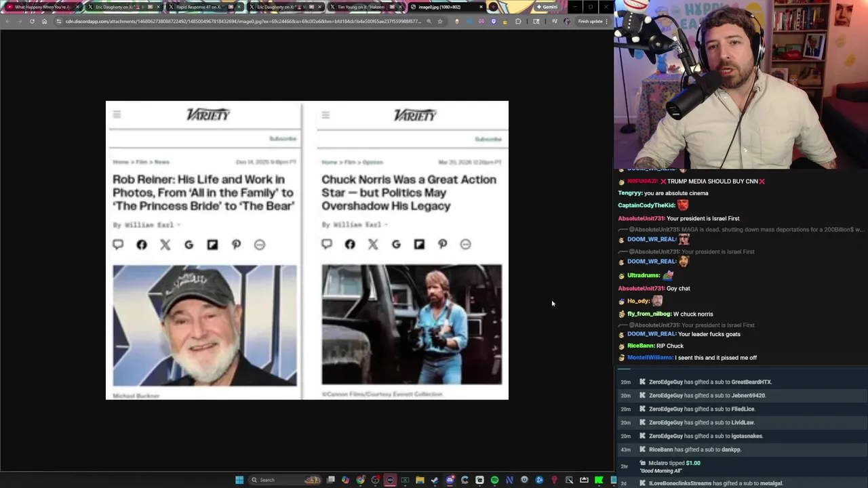The image size is (868, 488).
Task: Switch to first 'Eric Daugherty on X' tab
Action: (x=123, y=7)
